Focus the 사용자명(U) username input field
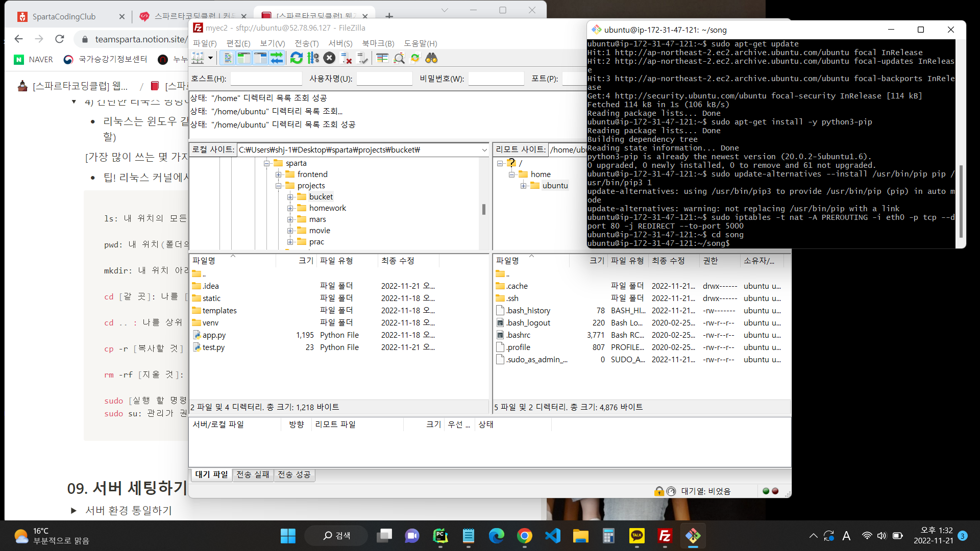 pos(384,79)
